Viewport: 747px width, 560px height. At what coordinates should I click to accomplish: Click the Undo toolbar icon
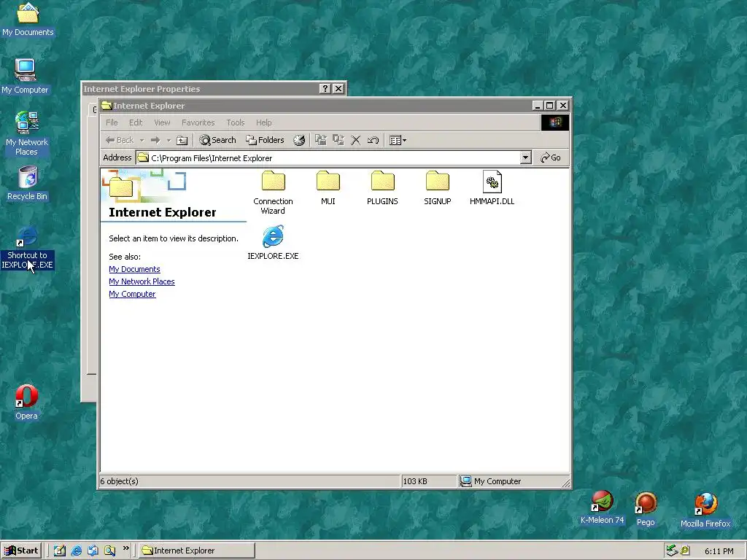coord(373,140)
